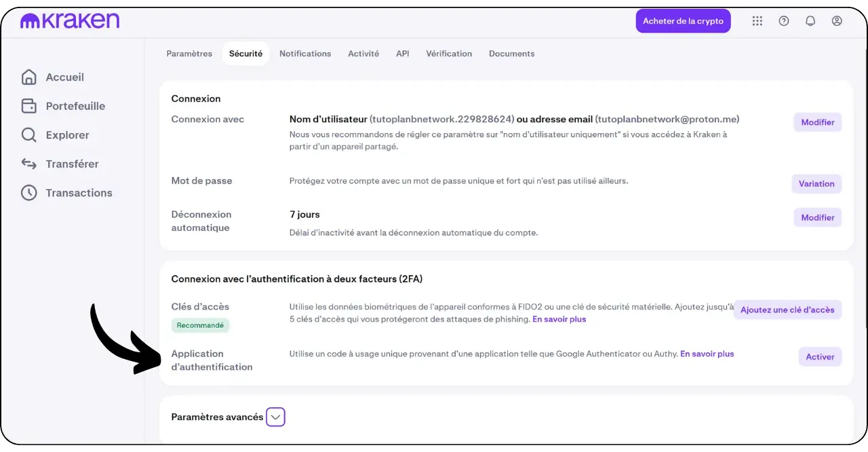Screen dimensions: 868x452
Task: Open the notifications bell icon
Action: [810, 21]
